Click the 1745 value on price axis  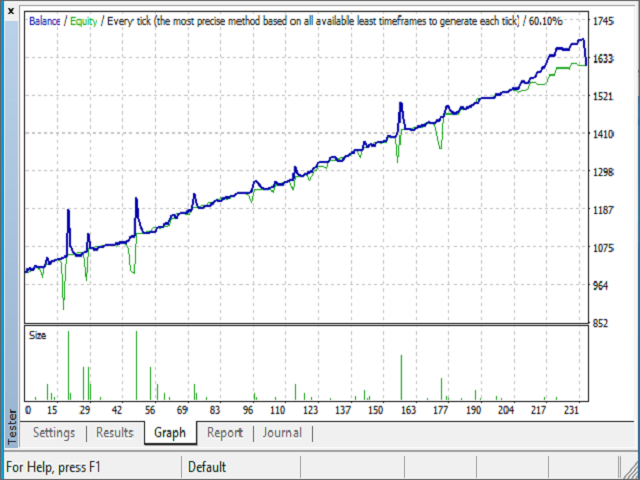[x=604, y=21]
